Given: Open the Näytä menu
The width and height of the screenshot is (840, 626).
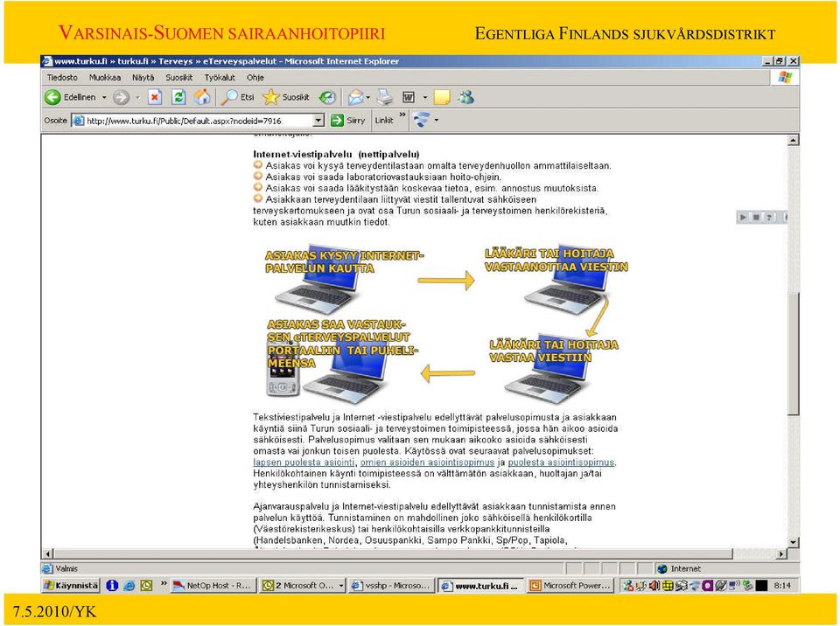Looking at the screenshot, I should coord(143,78).
